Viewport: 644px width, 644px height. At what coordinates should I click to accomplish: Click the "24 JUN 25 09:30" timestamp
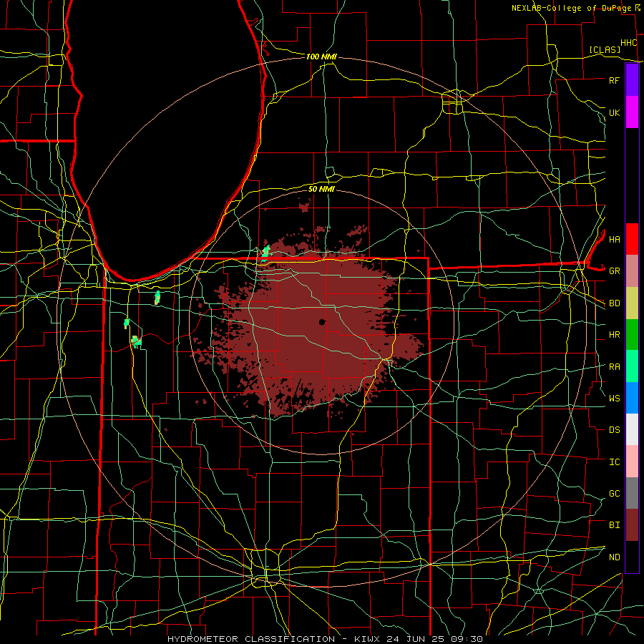point(435,639)
